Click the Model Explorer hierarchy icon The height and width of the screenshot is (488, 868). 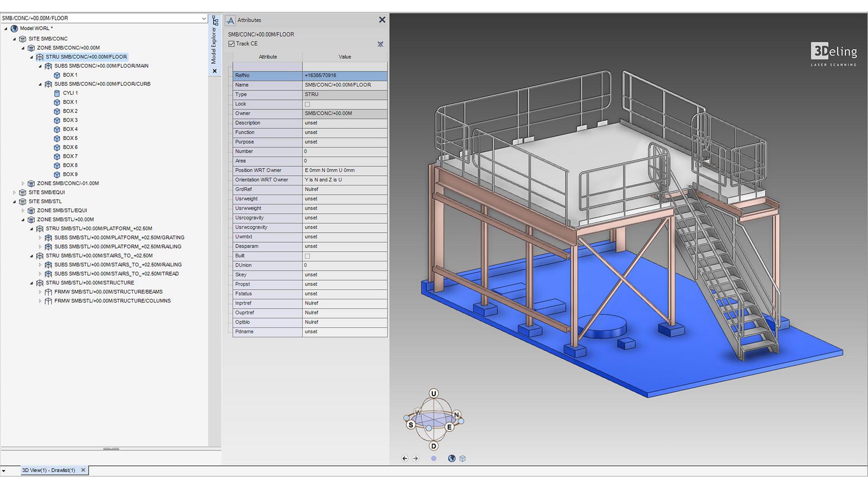pyautogui.click(x=215, y=20)
